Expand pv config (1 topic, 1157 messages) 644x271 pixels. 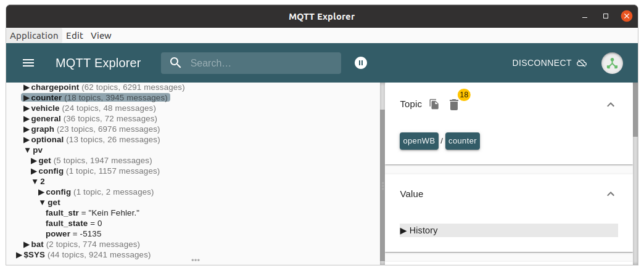pos(34,171)
